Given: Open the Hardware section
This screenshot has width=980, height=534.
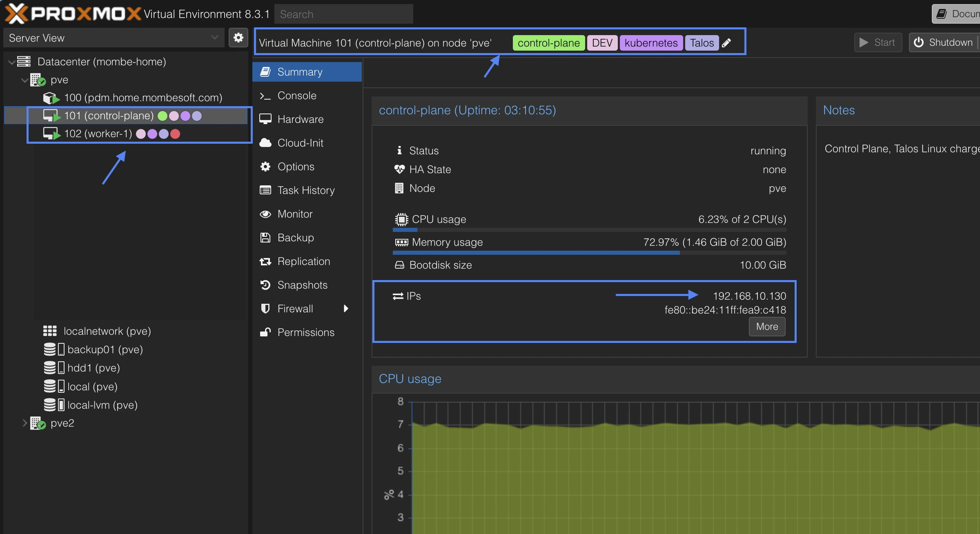Looking at the screenshot, I should pos(300,119).
